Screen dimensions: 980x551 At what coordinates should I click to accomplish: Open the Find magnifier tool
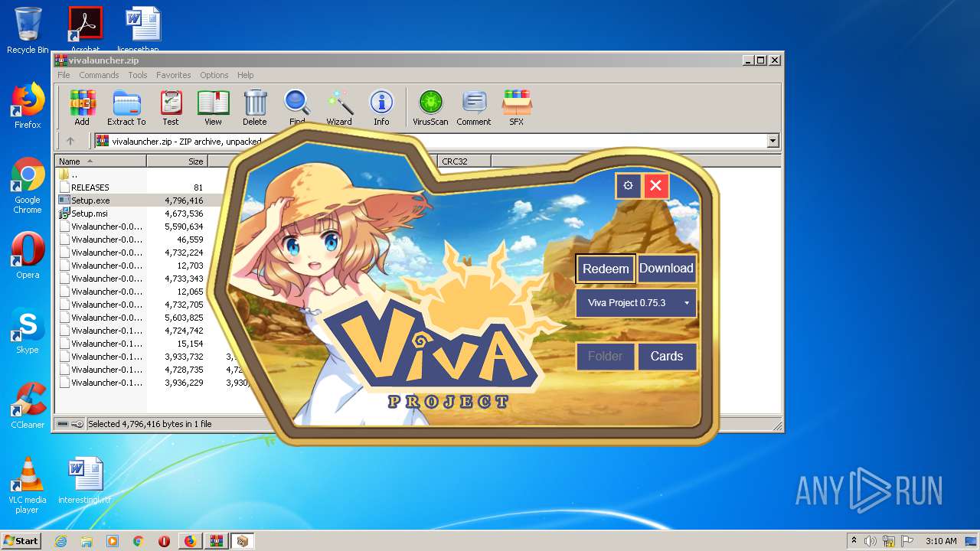(x=297, y=108)
